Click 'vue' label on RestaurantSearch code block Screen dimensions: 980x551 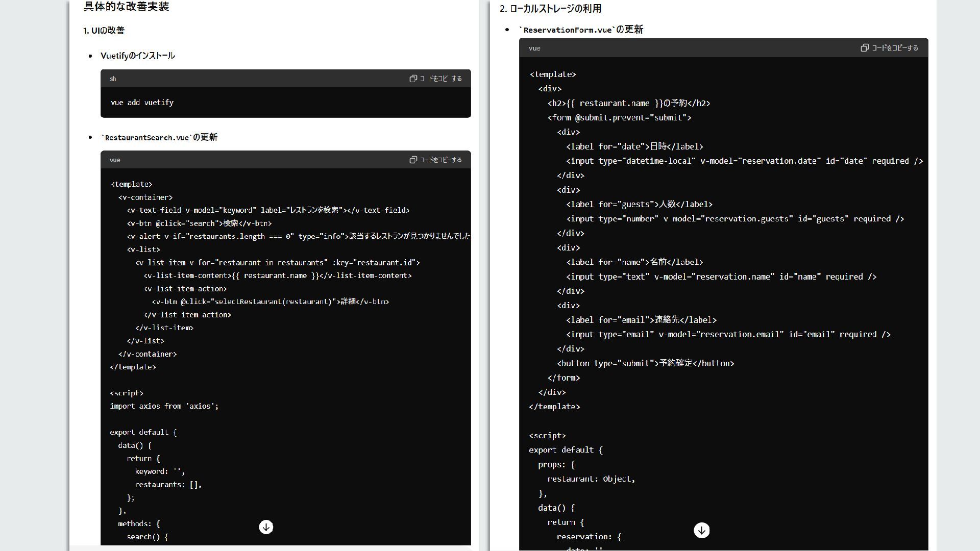tap(115, 160)
